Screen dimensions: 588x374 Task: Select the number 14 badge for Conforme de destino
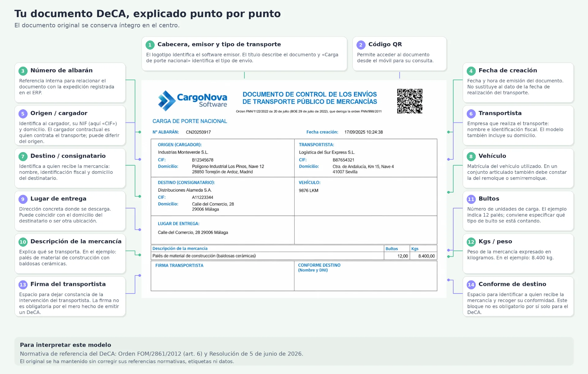471,285
